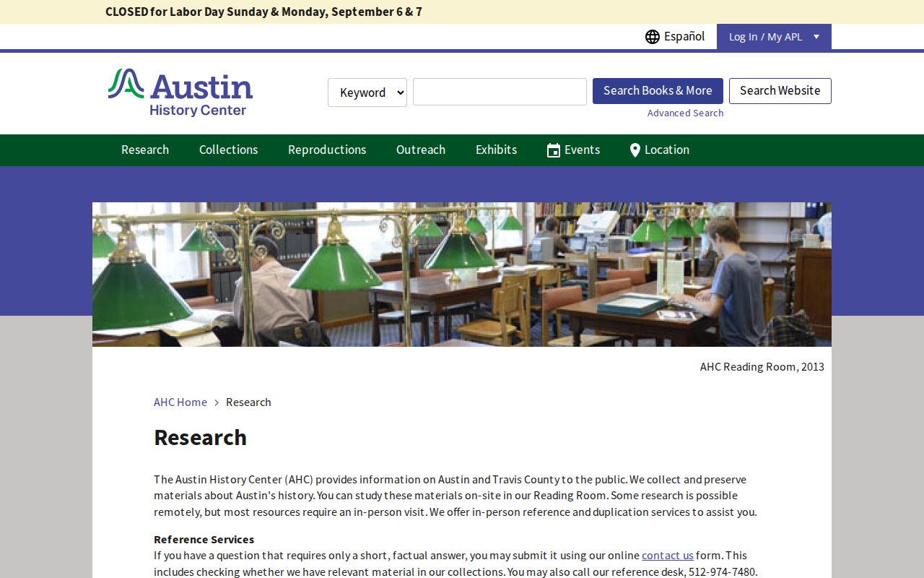Click the Search Website button

point(780,91)
